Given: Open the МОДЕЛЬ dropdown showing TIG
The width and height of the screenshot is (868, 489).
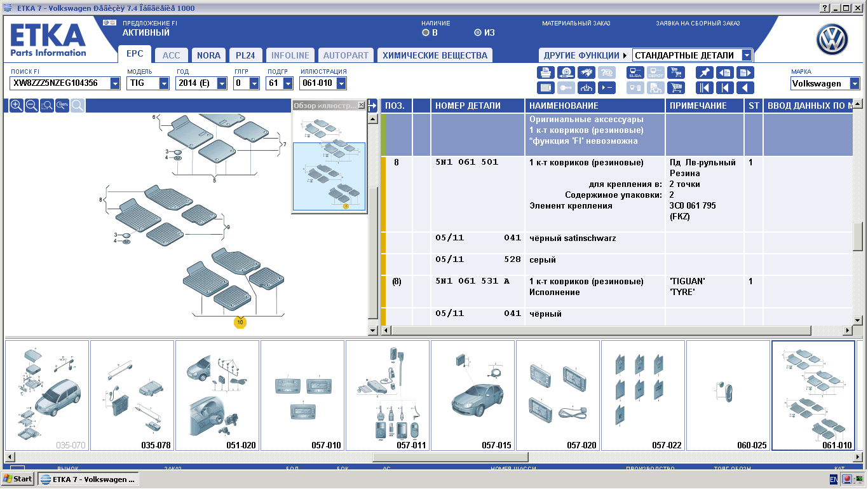Looking at the screenshot, I should pyautogui.click(x=164, y=83).
